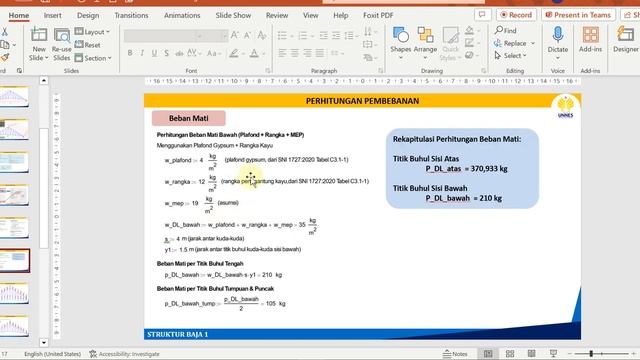Click the Numbering list icon

click(x=303, y=36)
